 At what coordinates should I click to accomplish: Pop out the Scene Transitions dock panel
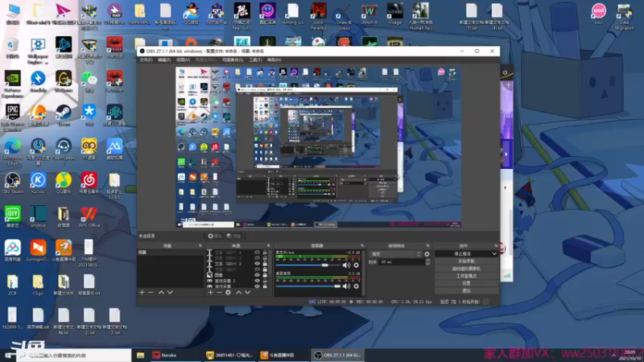click(427, 245)
